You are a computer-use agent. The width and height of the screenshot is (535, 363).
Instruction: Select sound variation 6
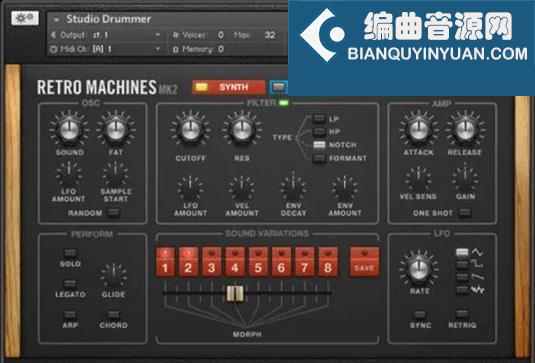pyautogui.click(x=281, y=261)
